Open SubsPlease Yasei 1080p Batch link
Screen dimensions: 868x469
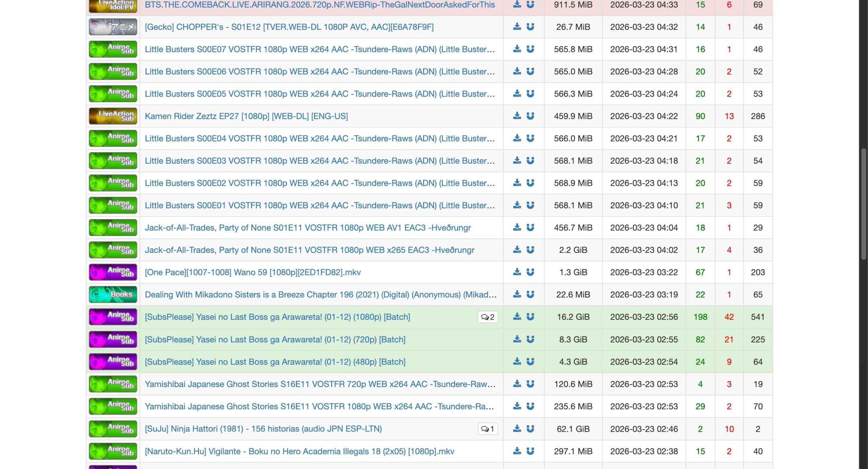277,317
